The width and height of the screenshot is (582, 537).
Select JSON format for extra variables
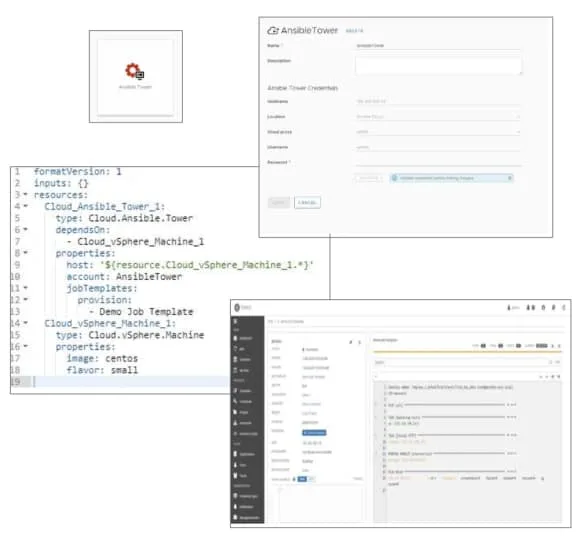(x=311, y=479)
